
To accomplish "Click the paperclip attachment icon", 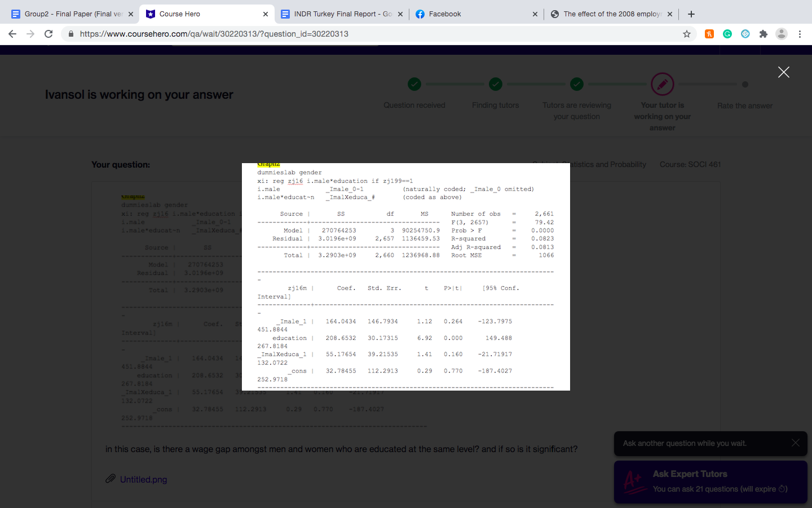I will point(111,479).
